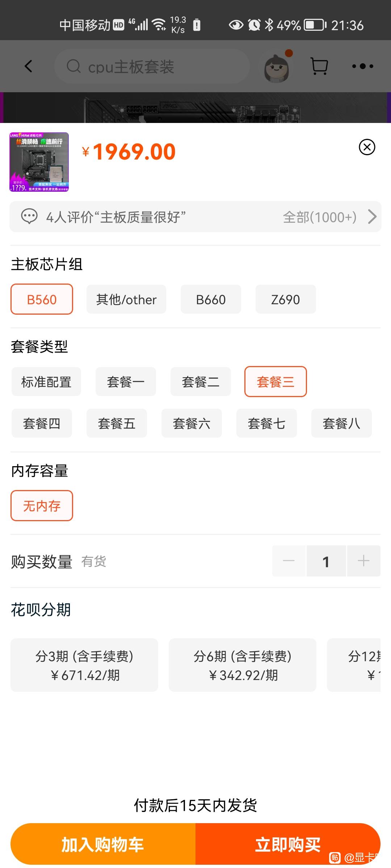Image resolution: width=391 pixels, height=868 pixels.
Task: Tap the review chat bubble icon
Action: 29,217
